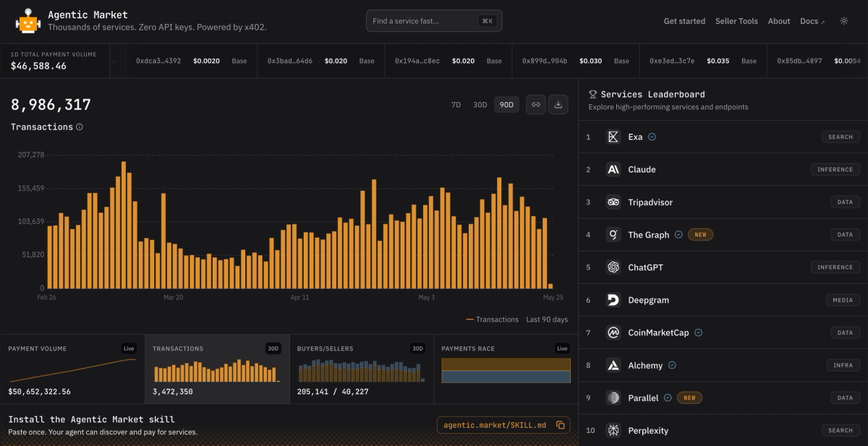Screen dimensions: 868x446
Task: Click the SEARCH tag on Perplexity row
Action: 841,430
